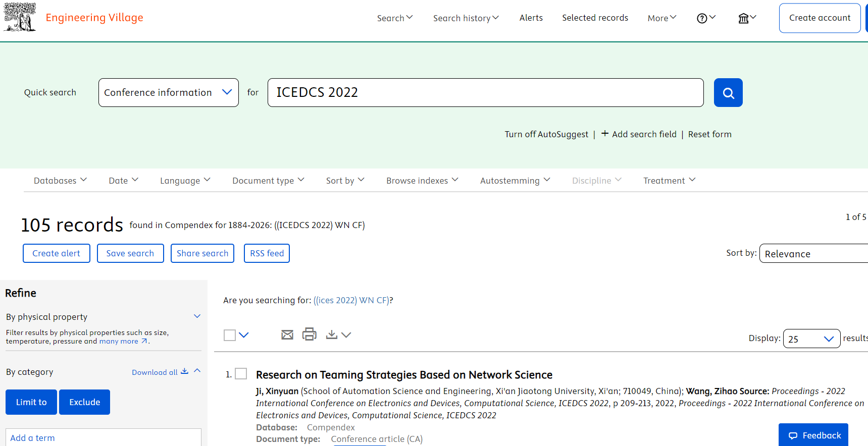Click Turn off AutoSuggest link
This screenshot has height=446, width=868.
coord(546,134)
